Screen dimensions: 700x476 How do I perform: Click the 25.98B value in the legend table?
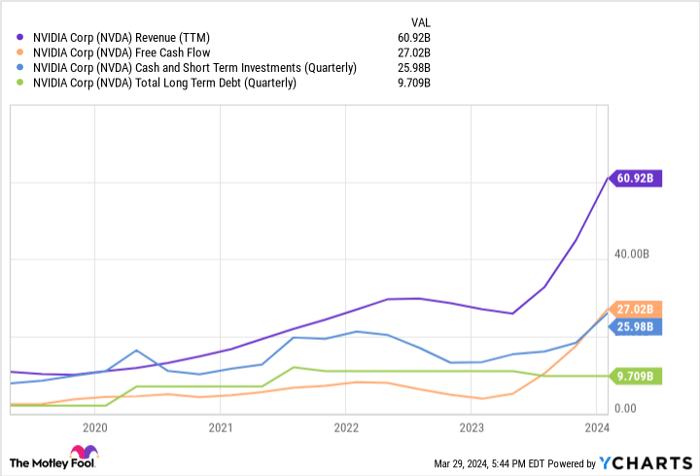pos(414,68)
